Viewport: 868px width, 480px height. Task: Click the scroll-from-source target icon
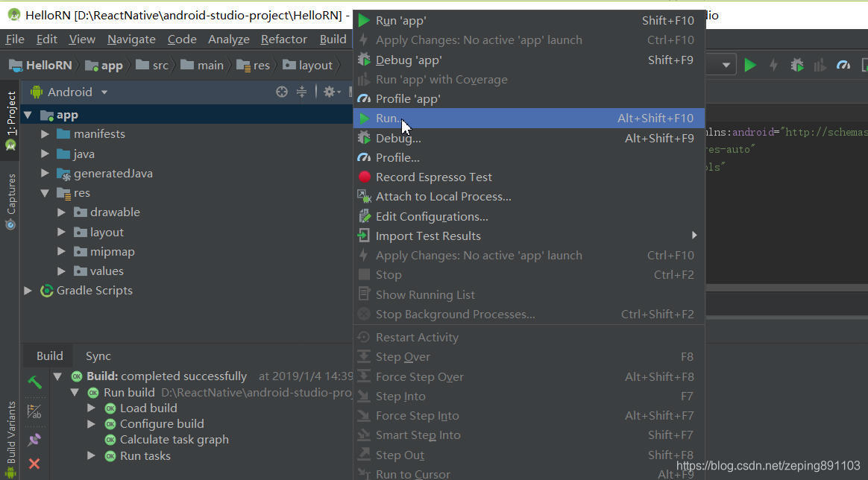[x=282, y=92]
